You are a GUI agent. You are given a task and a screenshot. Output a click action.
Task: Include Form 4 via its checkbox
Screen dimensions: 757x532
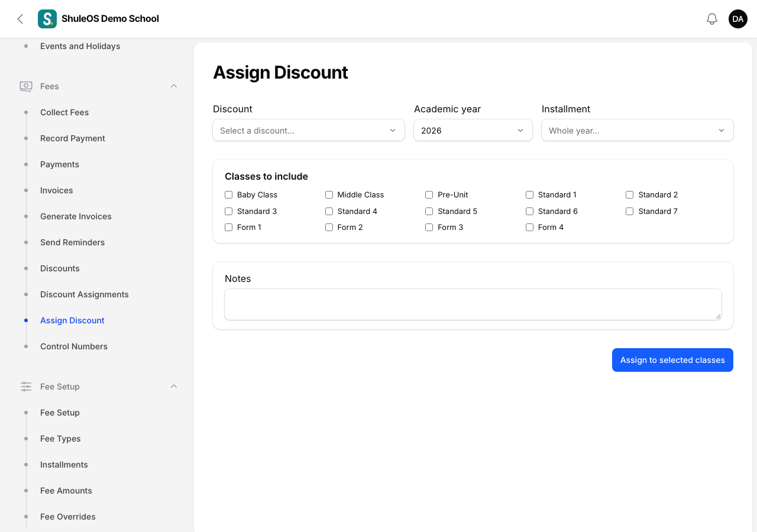[529, 227]
